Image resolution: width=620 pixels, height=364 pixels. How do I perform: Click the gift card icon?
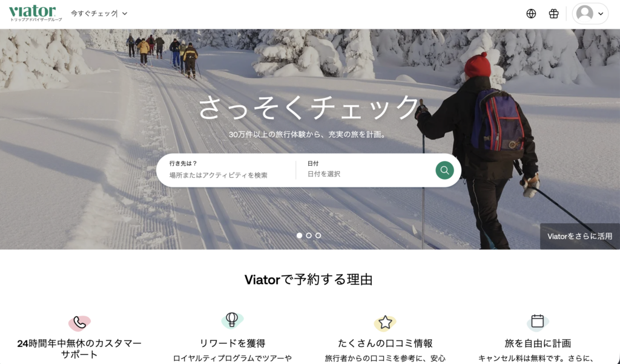click(553, 13)
